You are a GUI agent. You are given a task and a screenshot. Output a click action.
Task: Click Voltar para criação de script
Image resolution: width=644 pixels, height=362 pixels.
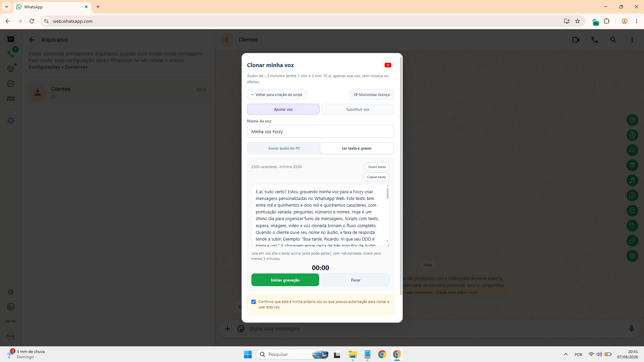click(277, 95)
